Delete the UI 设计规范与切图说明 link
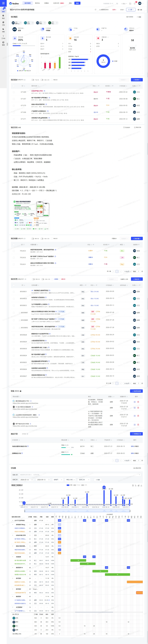148x644 pixels. [x=138, y=408]
